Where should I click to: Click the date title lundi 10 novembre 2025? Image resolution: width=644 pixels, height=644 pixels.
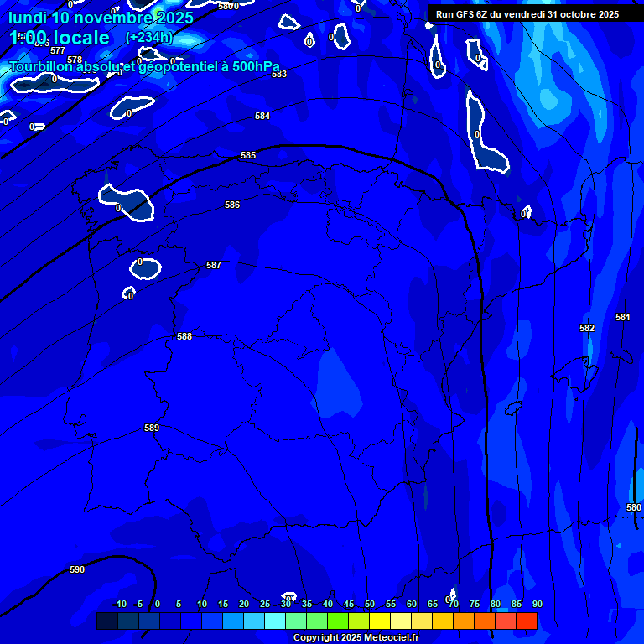pyautogui.click(x=101, y=18)
